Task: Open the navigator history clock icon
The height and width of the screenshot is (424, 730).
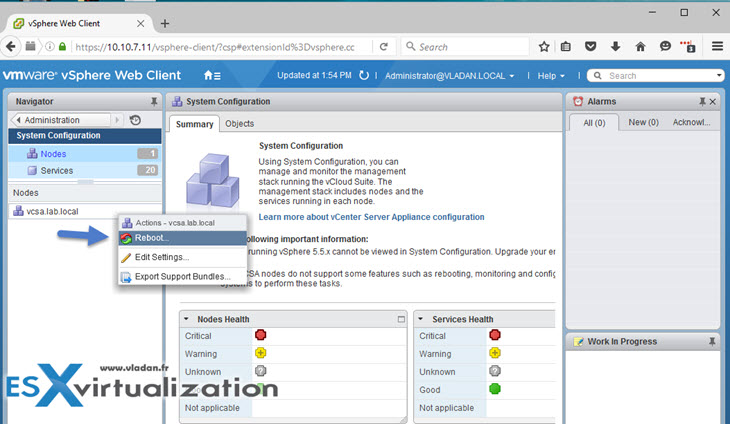Action: coord(135,120)
